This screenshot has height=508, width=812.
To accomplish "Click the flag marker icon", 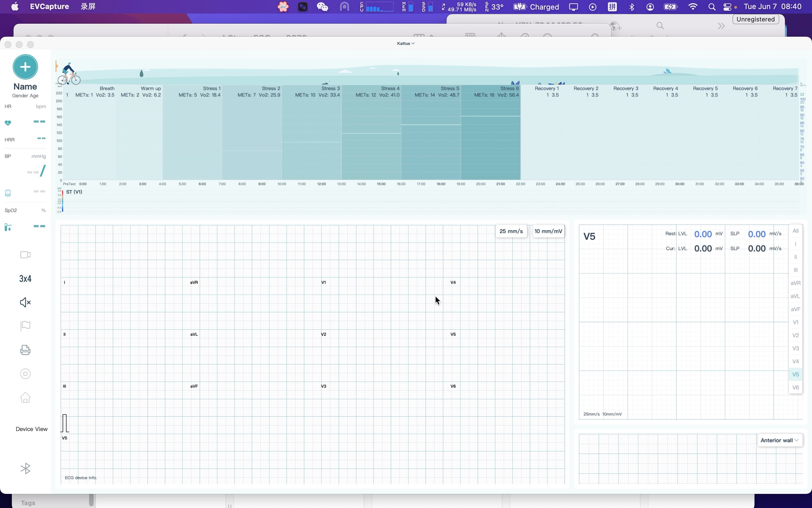I will click(x=25, y=326).
